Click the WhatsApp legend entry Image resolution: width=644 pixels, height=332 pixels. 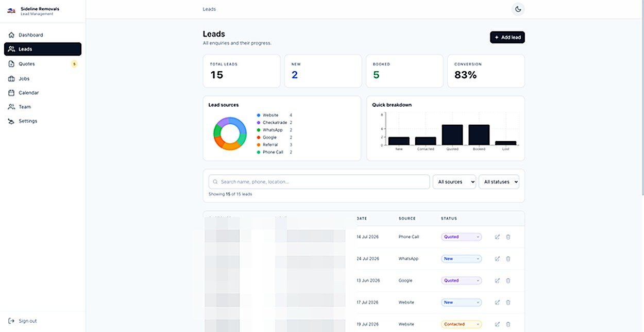(274, 130)
